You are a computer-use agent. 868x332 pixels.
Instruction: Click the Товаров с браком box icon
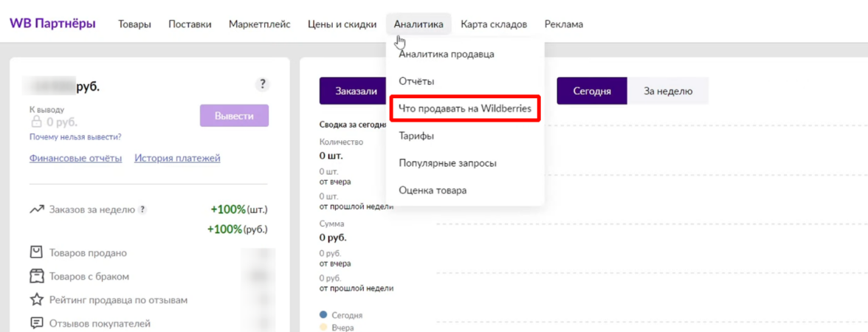(x=36, y=276)
